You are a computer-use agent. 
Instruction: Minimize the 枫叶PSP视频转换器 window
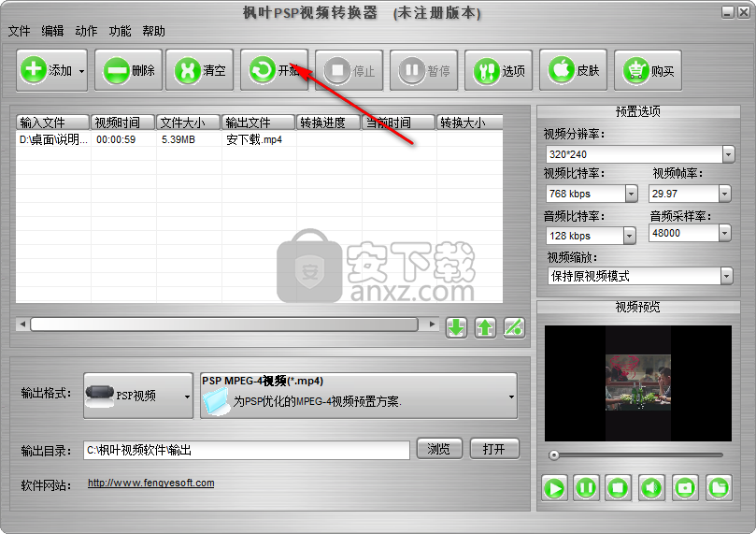728,12
